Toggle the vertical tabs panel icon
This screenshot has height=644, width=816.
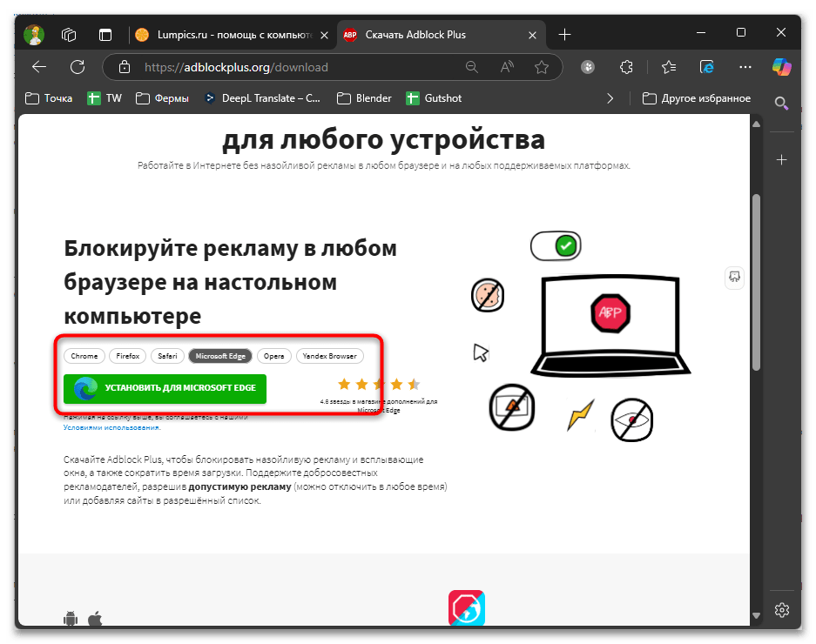coord(105,35)
